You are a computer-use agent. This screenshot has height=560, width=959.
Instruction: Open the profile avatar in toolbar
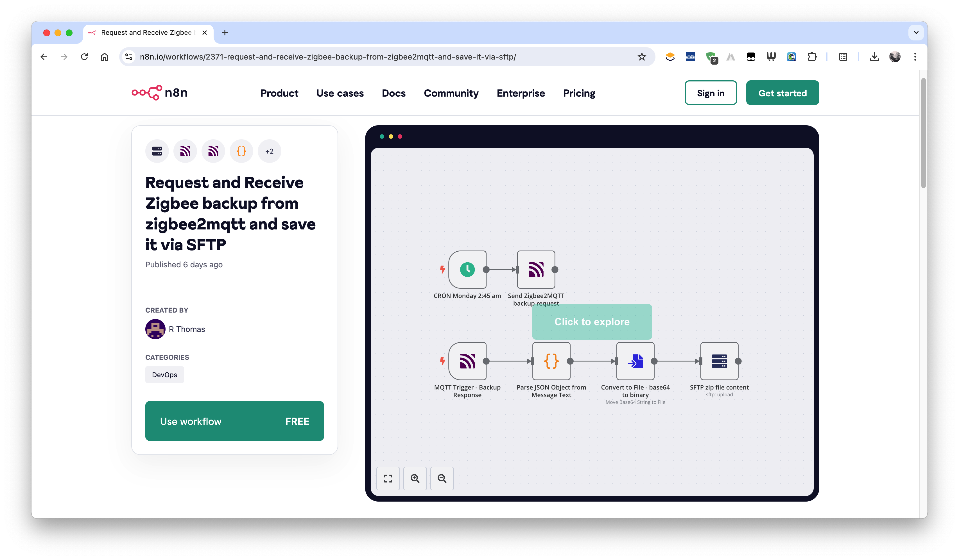(x=895, y=57)
